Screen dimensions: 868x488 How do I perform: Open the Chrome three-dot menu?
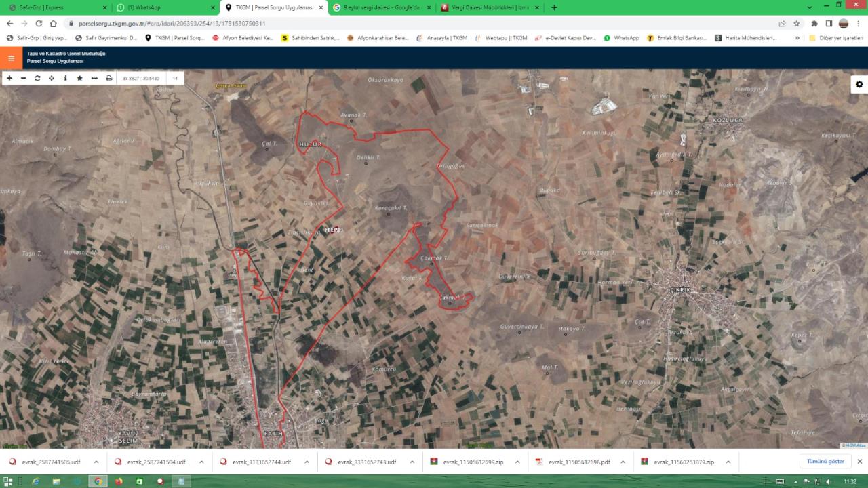[x=859, y=23]
